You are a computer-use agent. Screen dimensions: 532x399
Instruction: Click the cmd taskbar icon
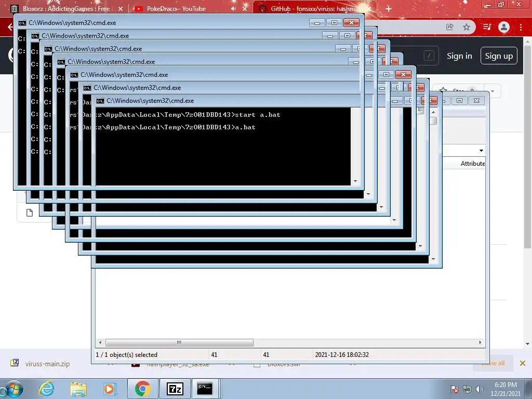(x=205, y=389)
